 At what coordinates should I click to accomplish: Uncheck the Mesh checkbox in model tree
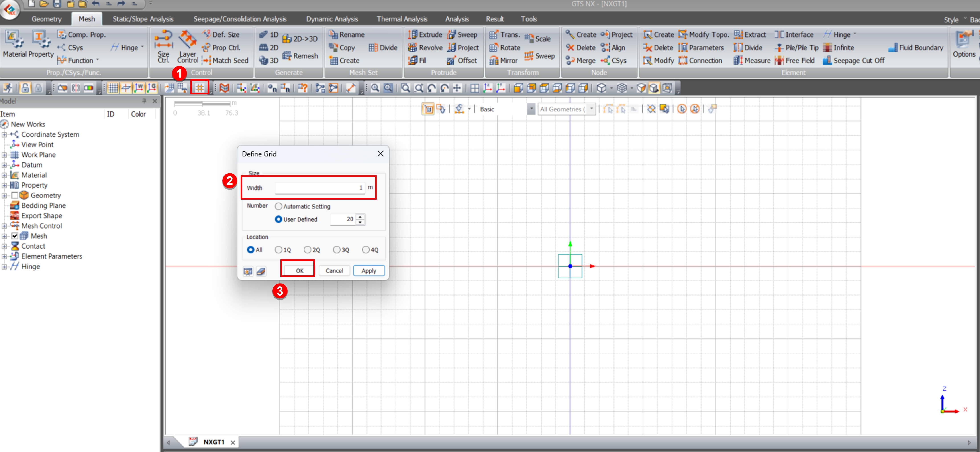click(x=15, y=236)
